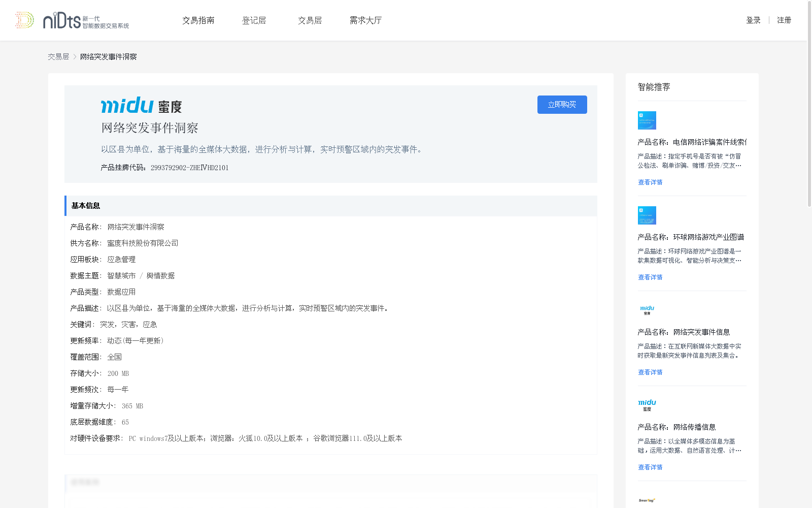The image size is (812, 508).
Task: Open 网络传播信息 product title
Action: coord(677,427)
